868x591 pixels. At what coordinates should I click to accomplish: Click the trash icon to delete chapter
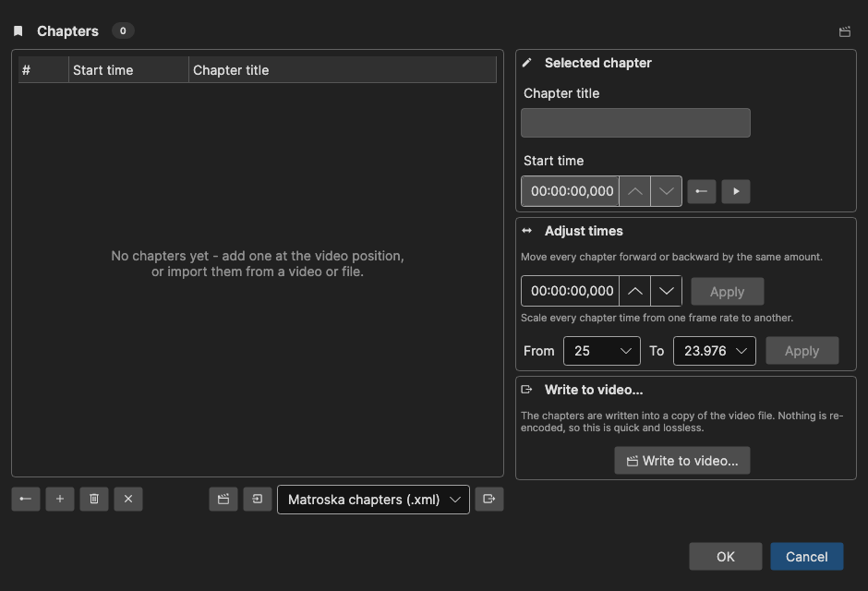(x=94, y=500)
